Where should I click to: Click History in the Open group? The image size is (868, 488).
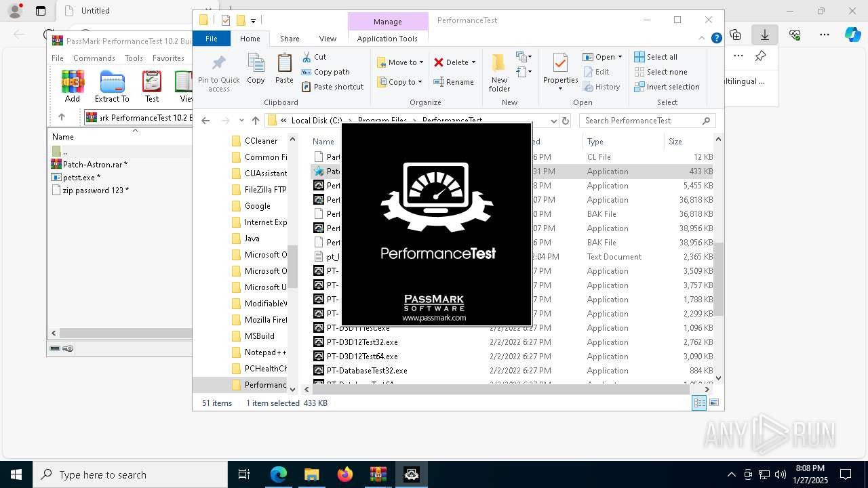tap(601, 87)
